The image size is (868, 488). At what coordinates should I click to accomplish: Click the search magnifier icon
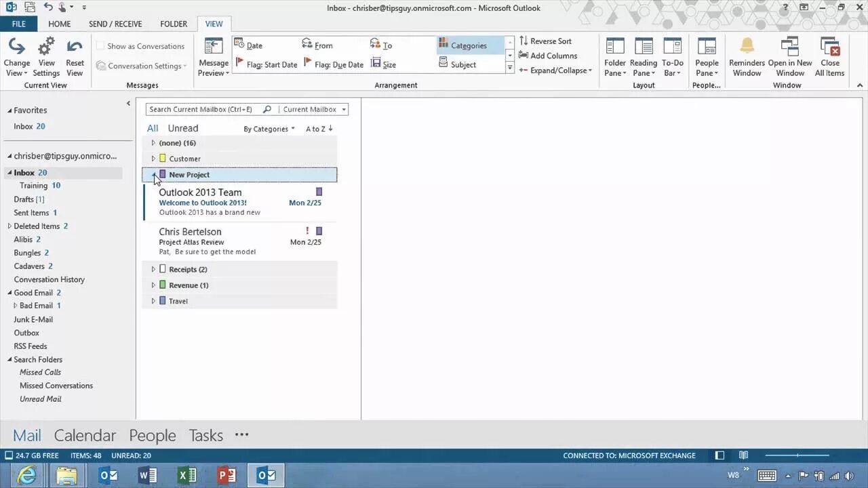coord(267,109)
